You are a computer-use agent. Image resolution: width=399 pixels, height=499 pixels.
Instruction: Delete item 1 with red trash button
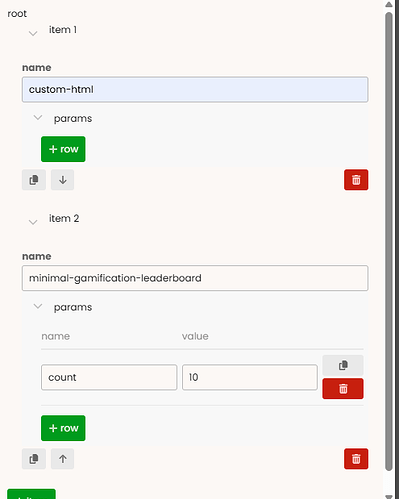point(356,180)
